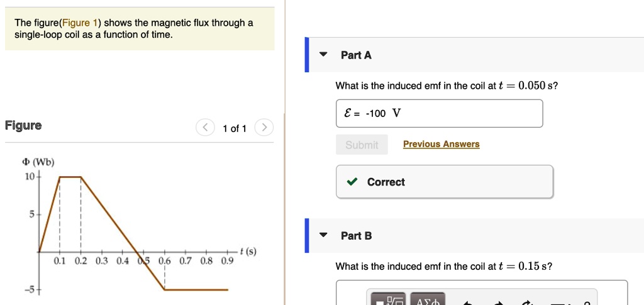Click the redo arrow in answer toolbar
The height and width of the screenshot is (305, 644).
coord(498,302)
